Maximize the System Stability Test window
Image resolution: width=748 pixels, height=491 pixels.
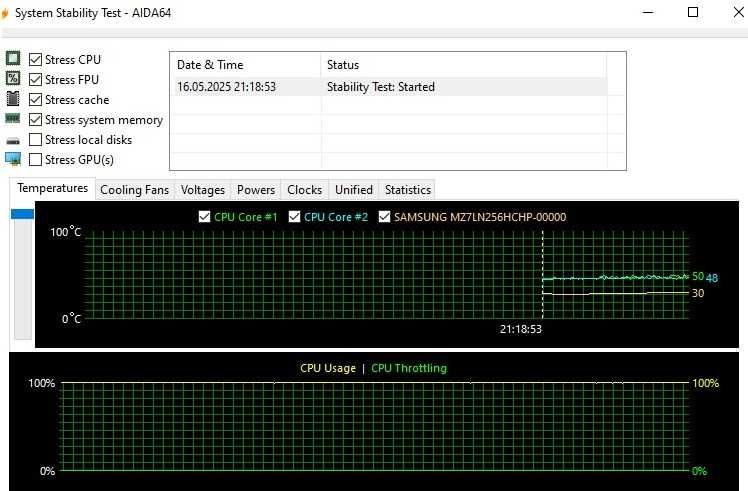(693, 12)
